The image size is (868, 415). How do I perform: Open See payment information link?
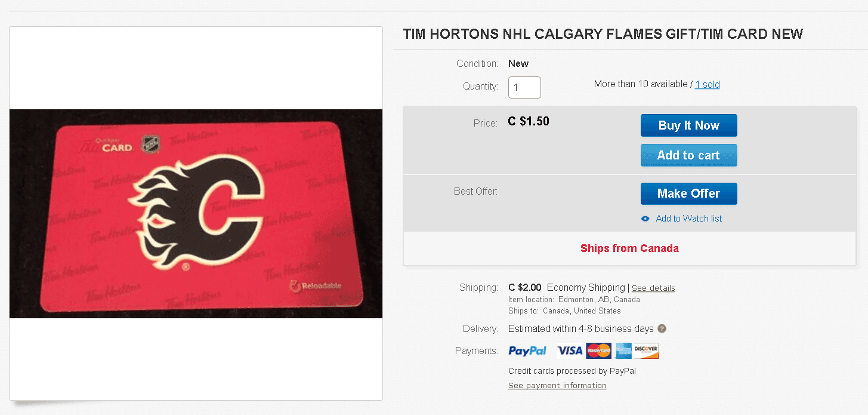557,386
